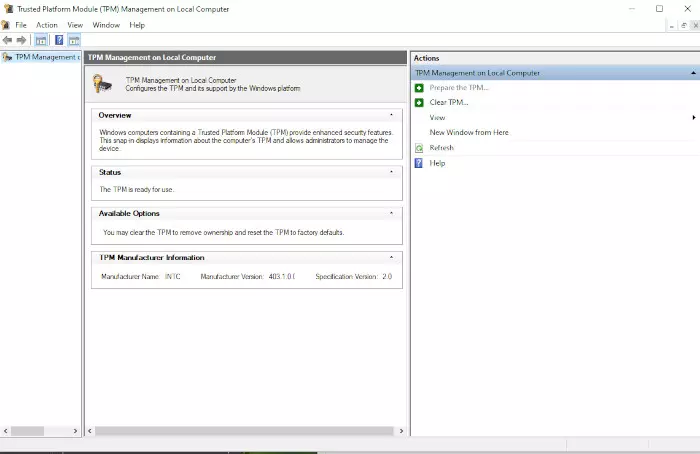Click the green icon beside Prepare the TPM
This screenshot has height=454, width=700.
point(419,88)
